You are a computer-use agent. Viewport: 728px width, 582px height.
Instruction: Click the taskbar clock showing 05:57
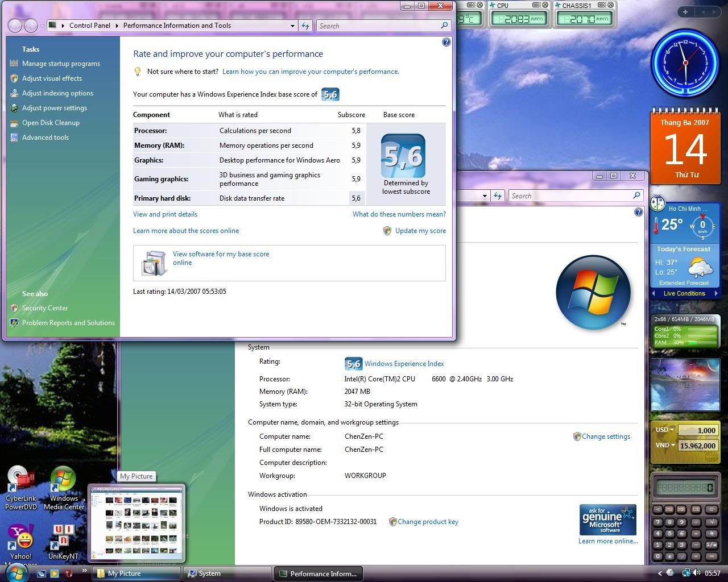click(x=712, y=573)
